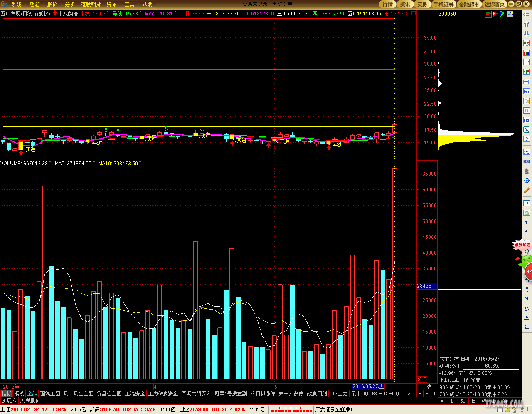Image resolution: width=532 pixels, height=414 pixels.
Task: Switch to yearly period 年
Action: tap(526, 327)
